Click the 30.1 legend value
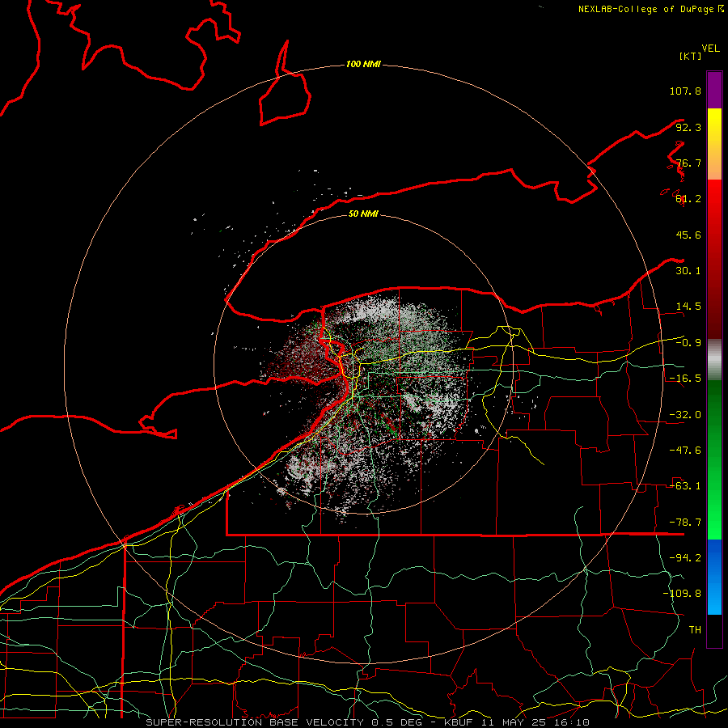The height and width of the screenshot is (728, 728). click(688, 271)
